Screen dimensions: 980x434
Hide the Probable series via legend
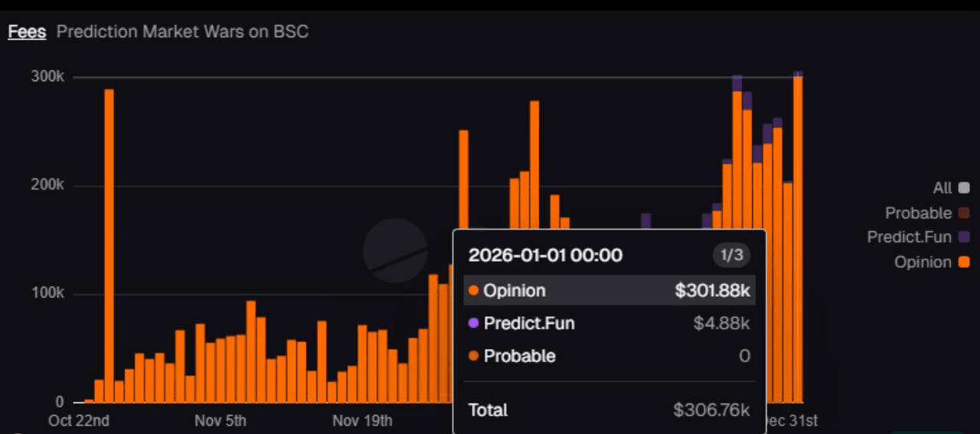[x=918, y=213]
